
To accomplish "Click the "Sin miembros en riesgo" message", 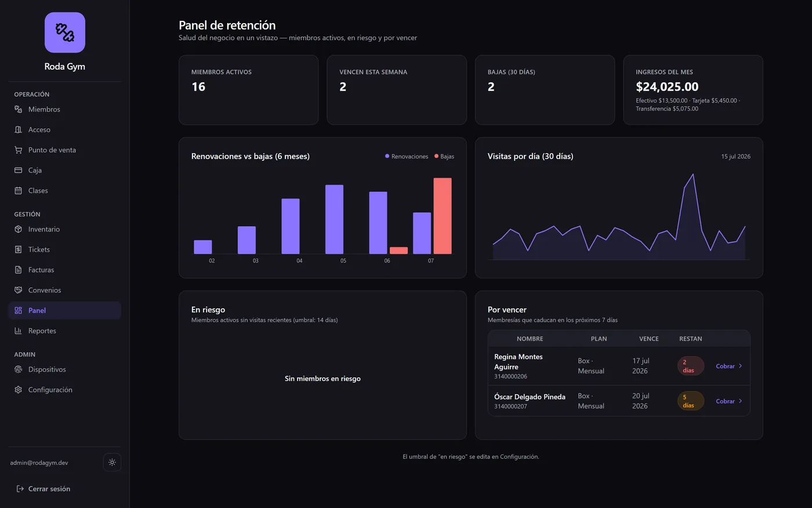I will point(322,379).
